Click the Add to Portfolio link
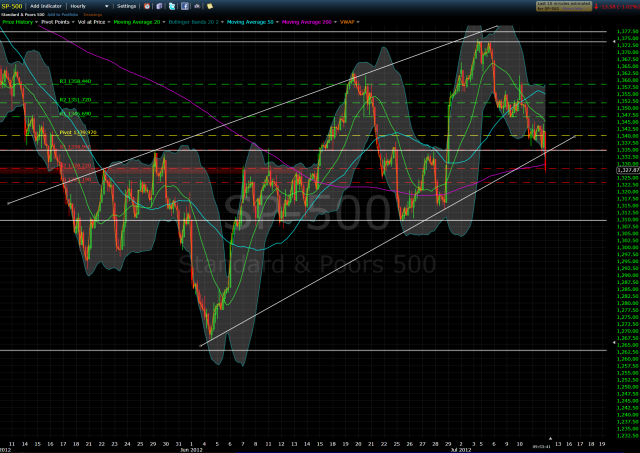The height and width of the screenshot is (453, 640). point(62,15)
